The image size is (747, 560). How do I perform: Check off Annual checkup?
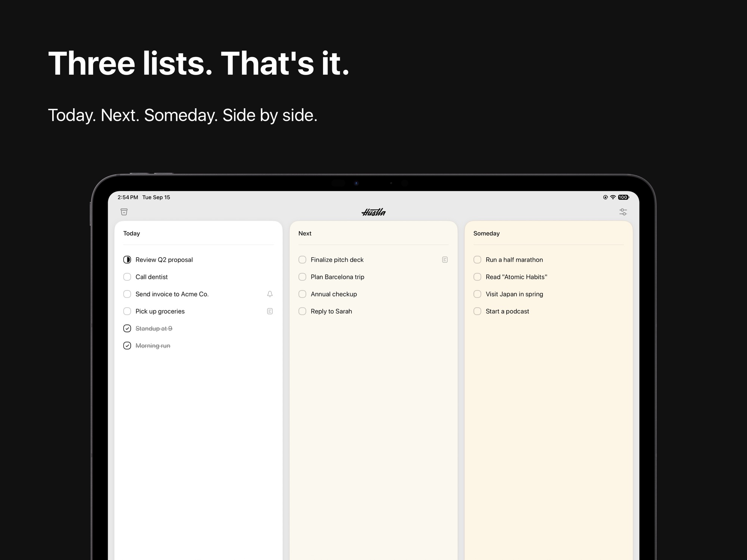tap(302, 294)
